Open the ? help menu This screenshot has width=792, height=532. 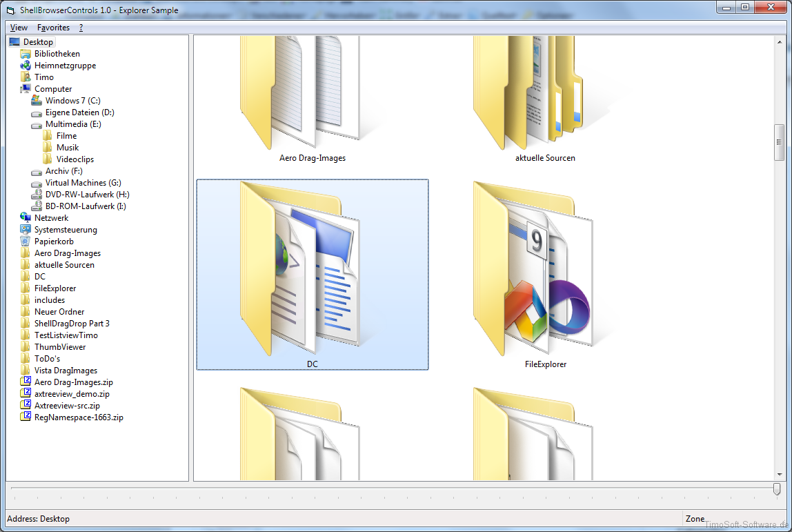pyautogui.click(x=81, y=28)
